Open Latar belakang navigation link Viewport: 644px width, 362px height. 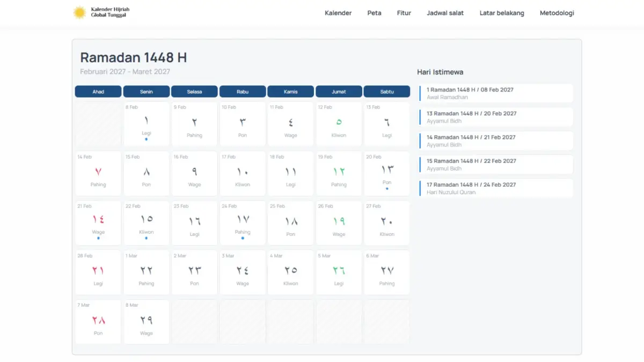pos(502,13)
